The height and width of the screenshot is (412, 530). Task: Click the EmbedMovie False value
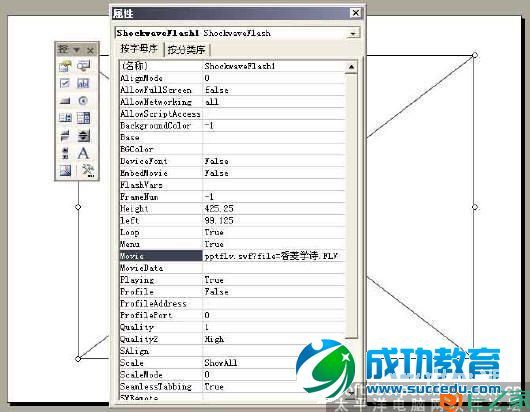tap(274, 173)
